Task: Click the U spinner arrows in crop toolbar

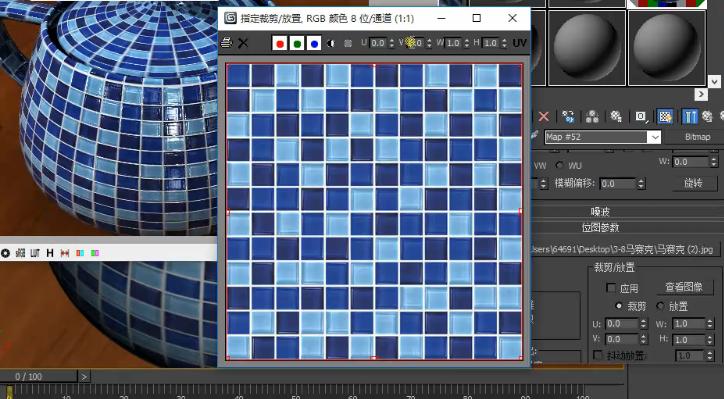Action: pos(392,43)
